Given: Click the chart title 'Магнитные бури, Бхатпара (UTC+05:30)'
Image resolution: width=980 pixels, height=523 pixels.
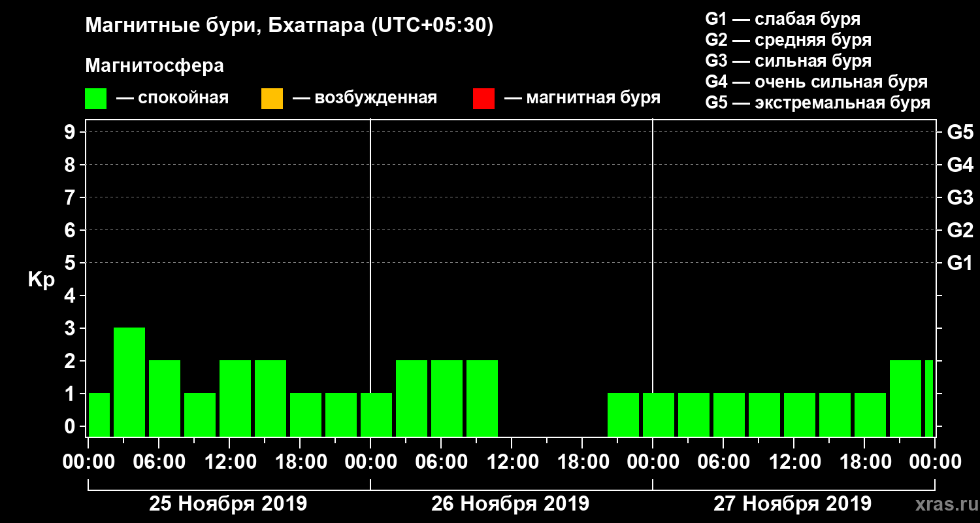Looking at the screenshot, I should click(x=289, y=27).
